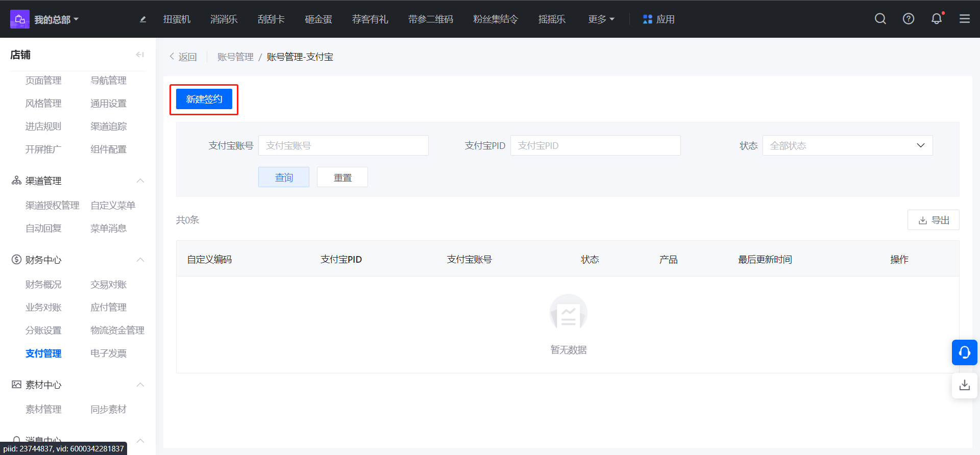Viewport: 980px width, 455px height.
Task: Collapse the 财务中心 sidebar section
Action: pos(140,260)
